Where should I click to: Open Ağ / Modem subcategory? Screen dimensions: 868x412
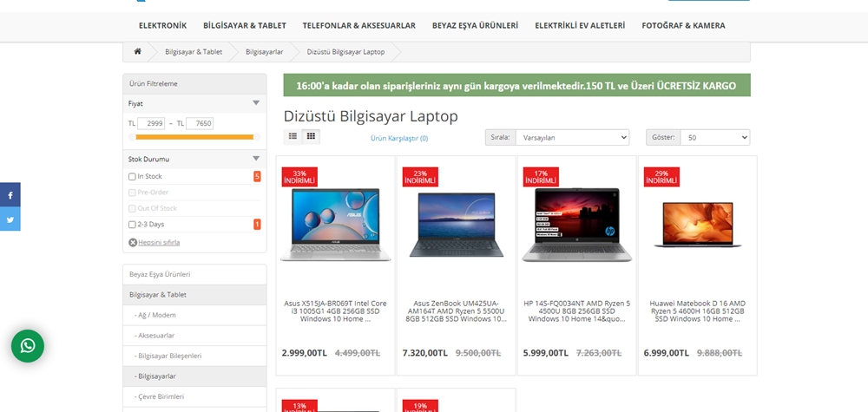194,315
